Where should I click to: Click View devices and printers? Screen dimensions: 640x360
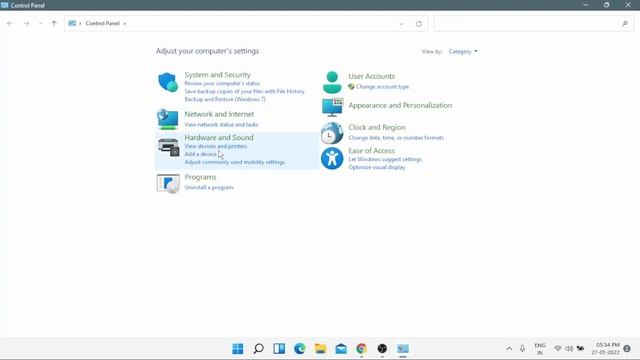tap(216, 146)
